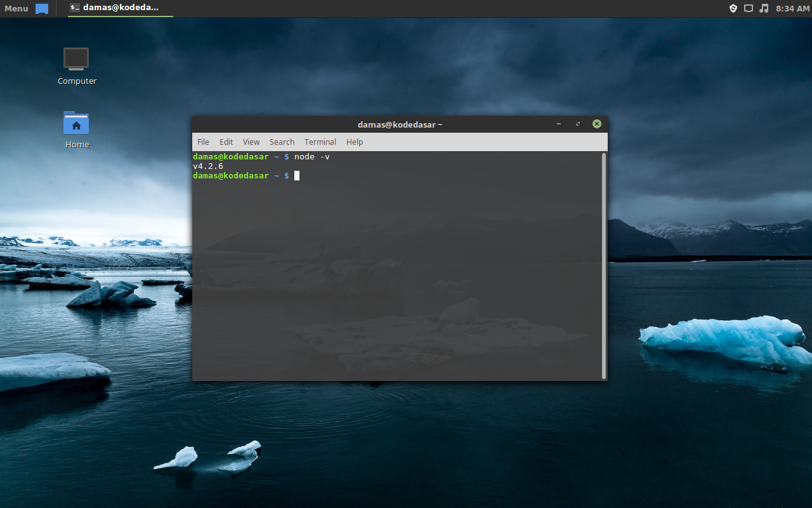Click the 'damas@kodedasar ~' title bar text
The image size is (812, 508).
[x=400, y=124]
